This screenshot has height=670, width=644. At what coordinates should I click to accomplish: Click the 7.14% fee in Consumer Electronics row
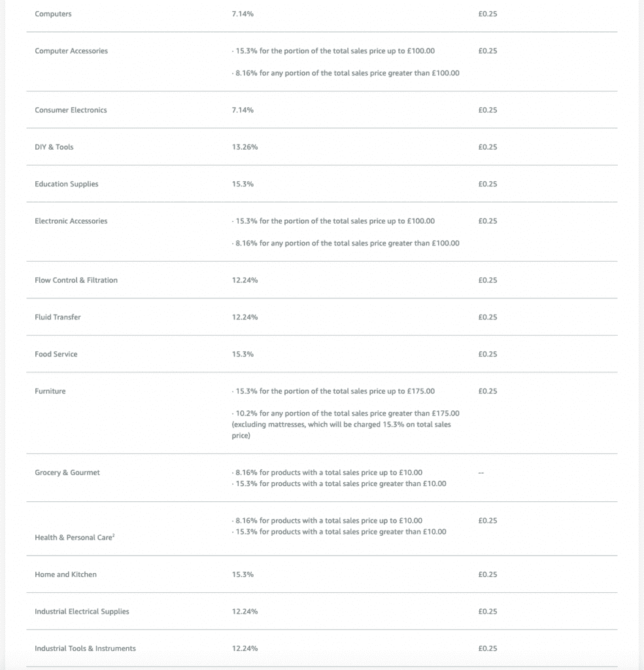point(243,110)
